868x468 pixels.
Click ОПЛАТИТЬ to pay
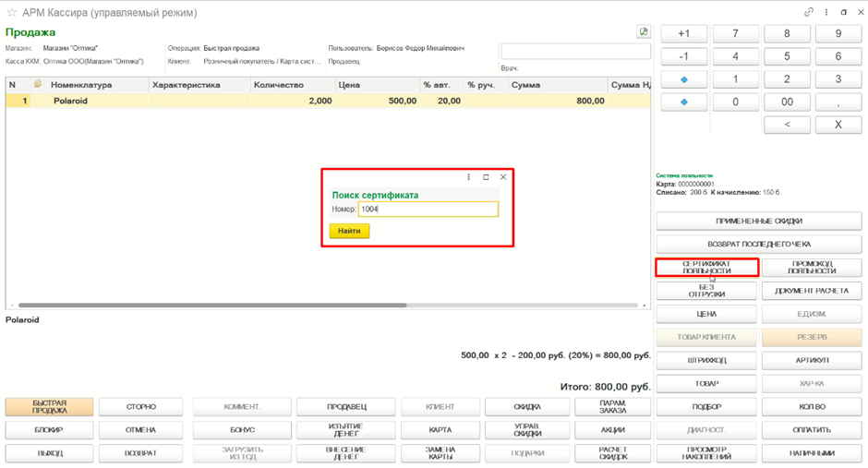[812, 430]
